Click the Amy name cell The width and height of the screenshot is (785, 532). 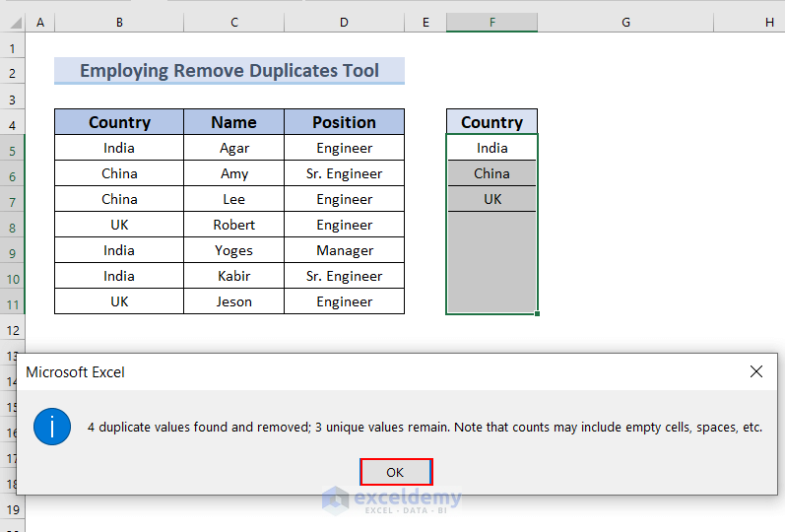[233, 173]
